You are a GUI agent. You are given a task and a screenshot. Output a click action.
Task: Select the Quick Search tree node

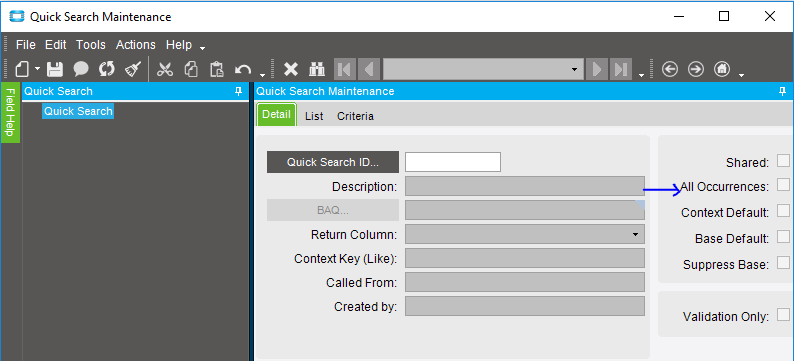pyautogui.click(x=78, y=111)
